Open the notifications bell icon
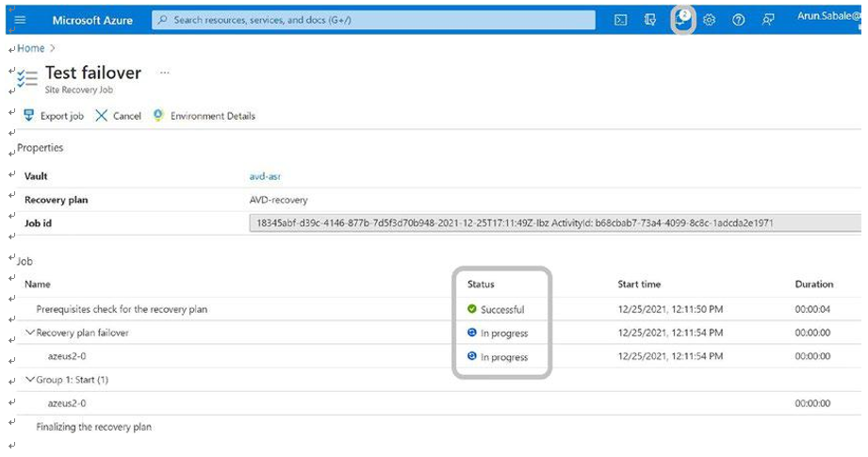Screen dimensions: 868x457 tap(682, 20)
